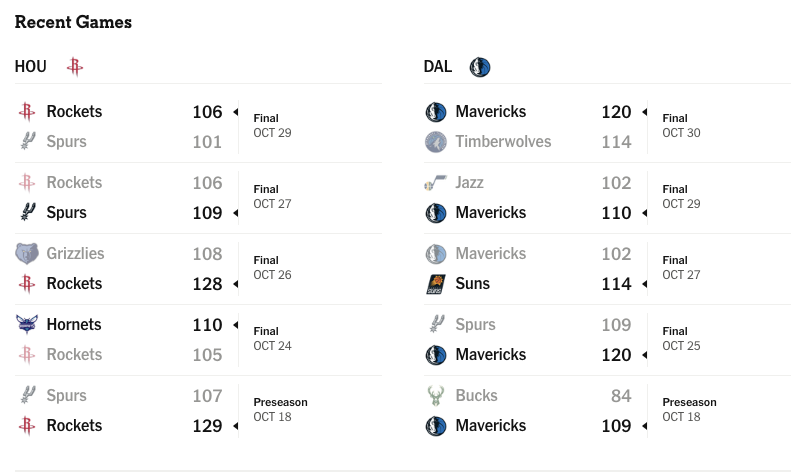Open the Hornets team name link
This screenshot has height=472, width=797.
tap(74, 324)
